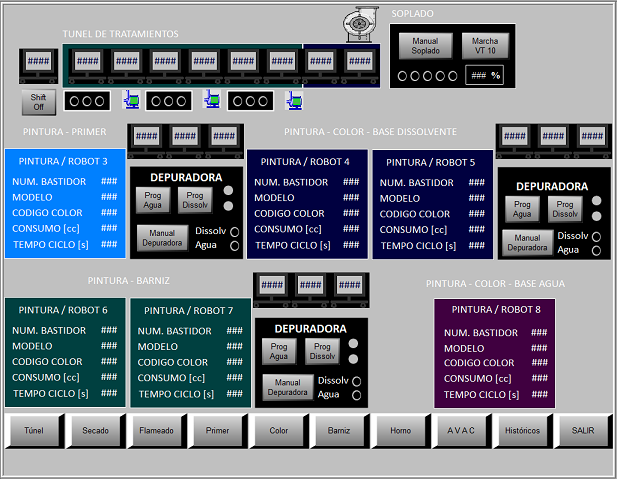Viewport: 617px width, 479px height.
Task: Open the Túnel screen from the bottom bar
Action: [35, 430]
